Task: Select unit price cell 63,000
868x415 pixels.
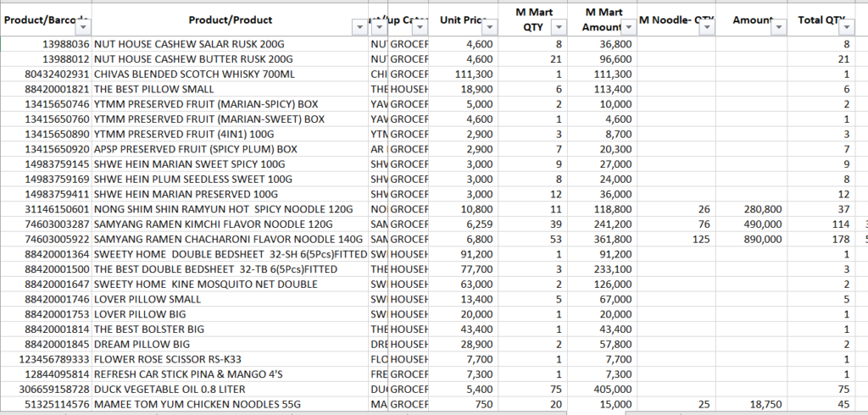Action: pyautogui.click(x=463, y=284)
